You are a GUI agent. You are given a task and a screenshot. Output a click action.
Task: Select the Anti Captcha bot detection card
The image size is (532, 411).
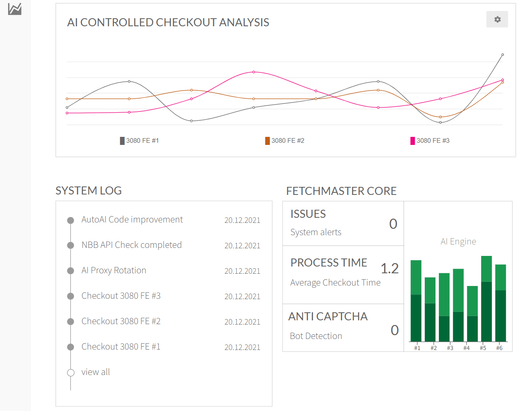point(343,328)
